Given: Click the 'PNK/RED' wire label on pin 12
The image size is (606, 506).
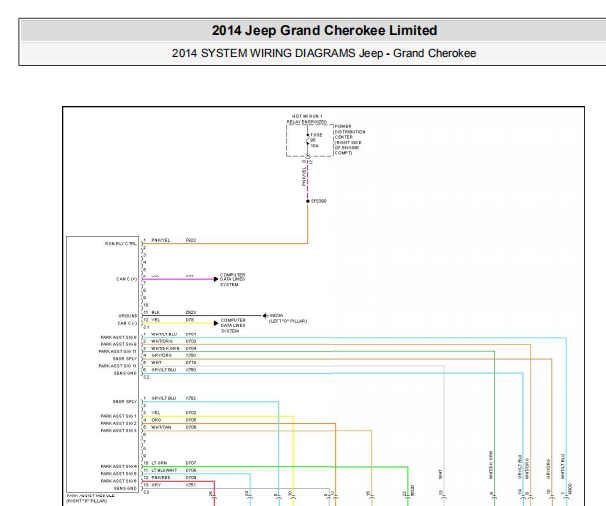Looking at the screenshot, I should (161, 478).
